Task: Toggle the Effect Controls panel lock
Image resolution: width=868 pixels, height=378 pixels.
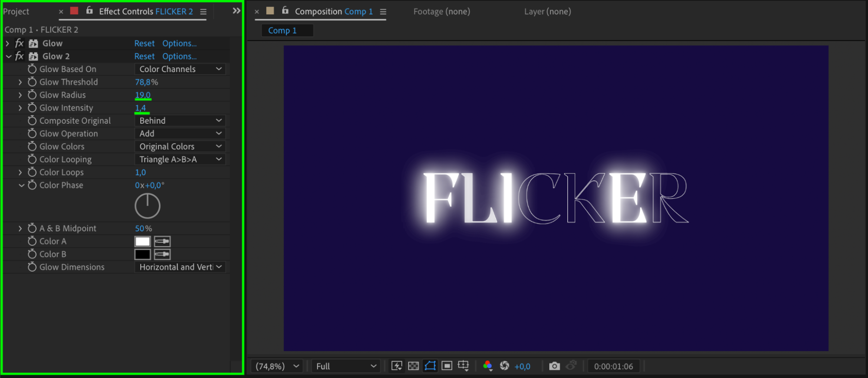Action: [89, 10]
